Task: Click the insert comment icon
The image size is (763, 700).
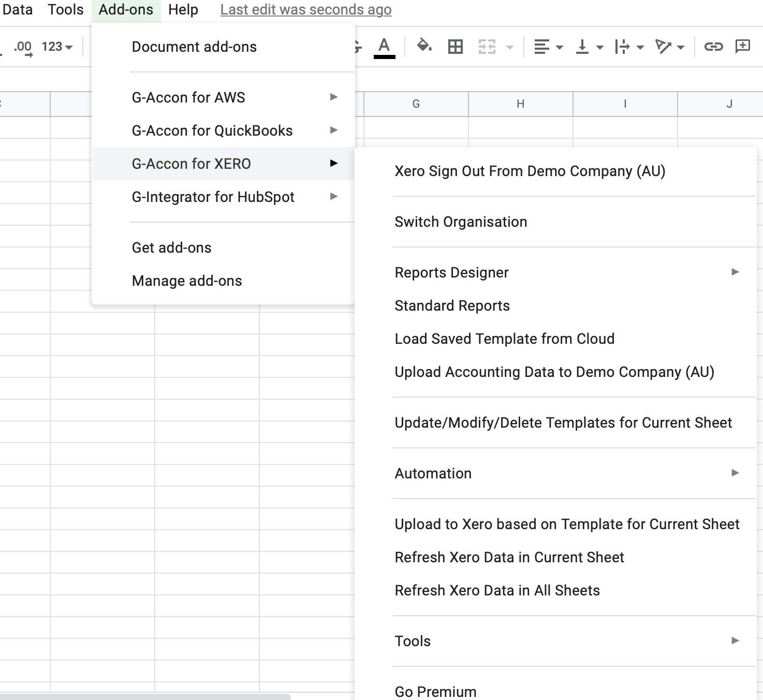Action: point(743,47)
